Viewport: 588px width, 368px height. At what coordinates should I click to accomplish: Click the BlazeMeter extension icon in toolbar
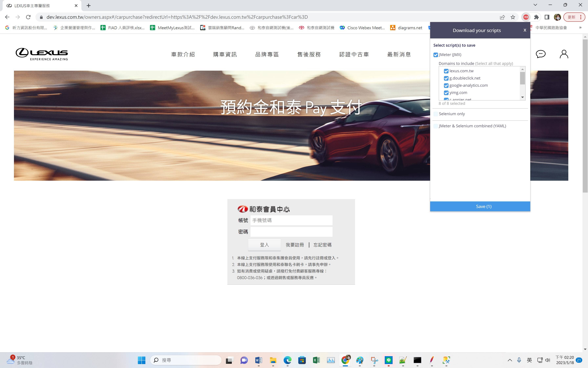coord(526,17)
